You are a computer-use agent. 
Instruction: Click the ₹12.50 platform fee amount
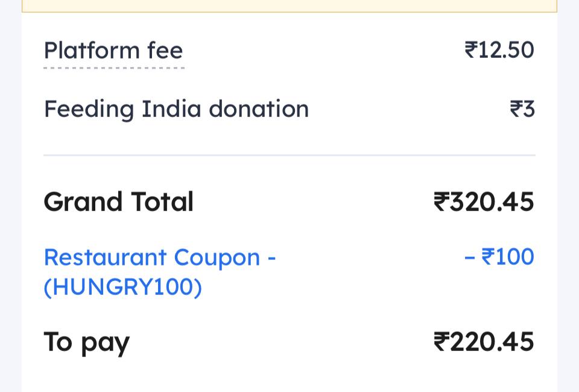[x=499, y=50]
